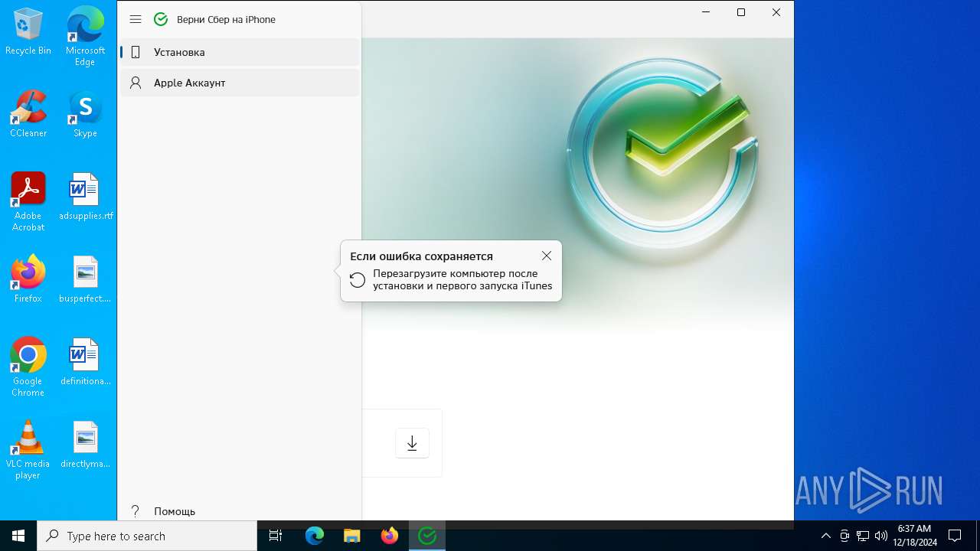This screenshot has height=551, width=980.
Task: Click the large Sber checkmark logo image
Action: pos(661,153)
